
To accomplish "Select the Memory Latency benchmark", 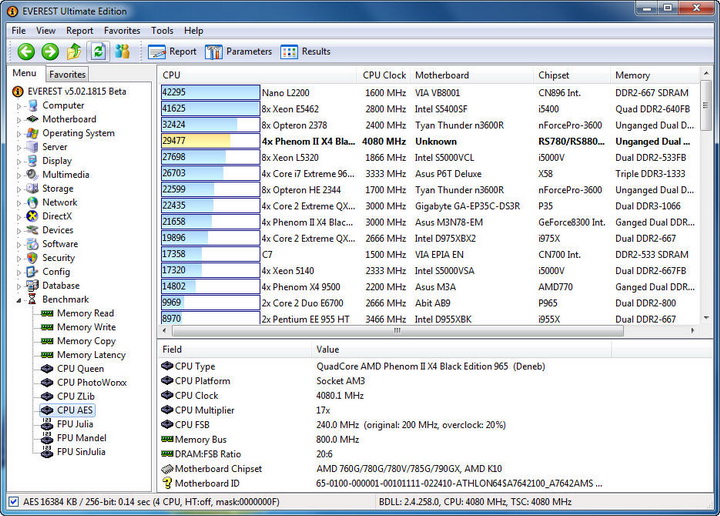I will pos(91,355).
